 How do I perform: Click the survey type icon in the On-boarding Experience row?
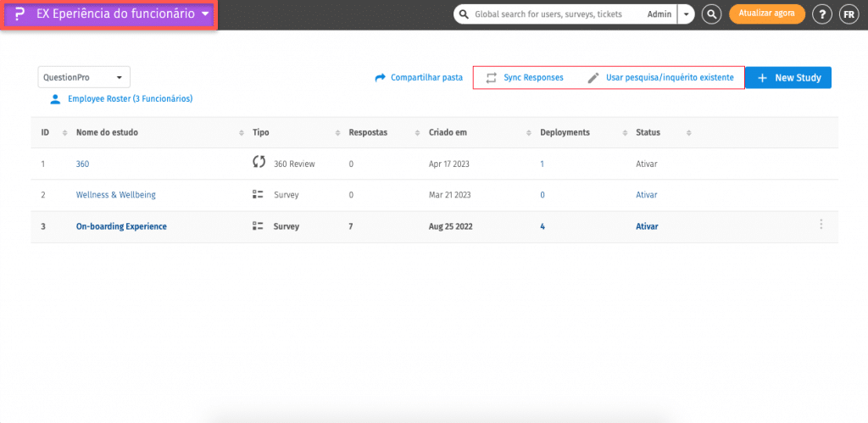[x=258, y=225]
